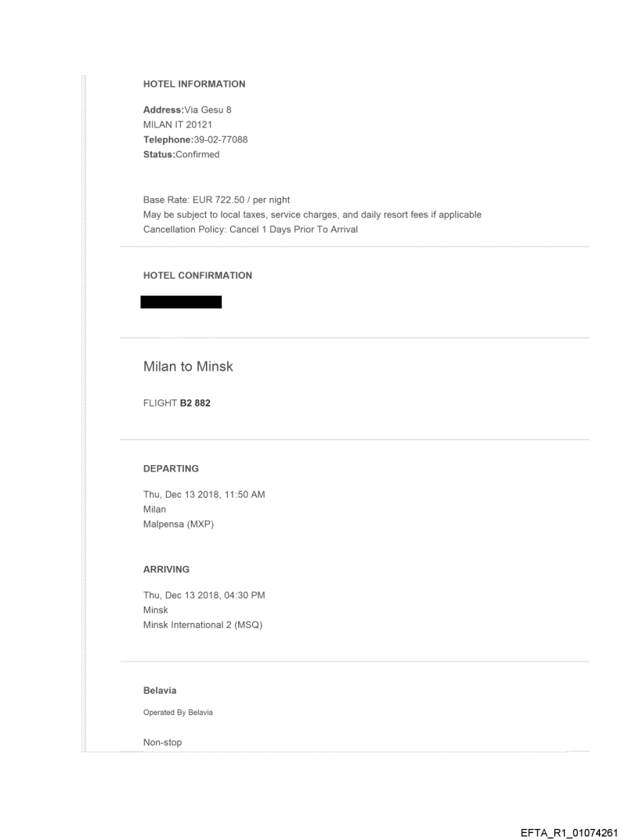Click the HOTEL INFORMATION heading
639x840 pixels.
pos(194,84)
